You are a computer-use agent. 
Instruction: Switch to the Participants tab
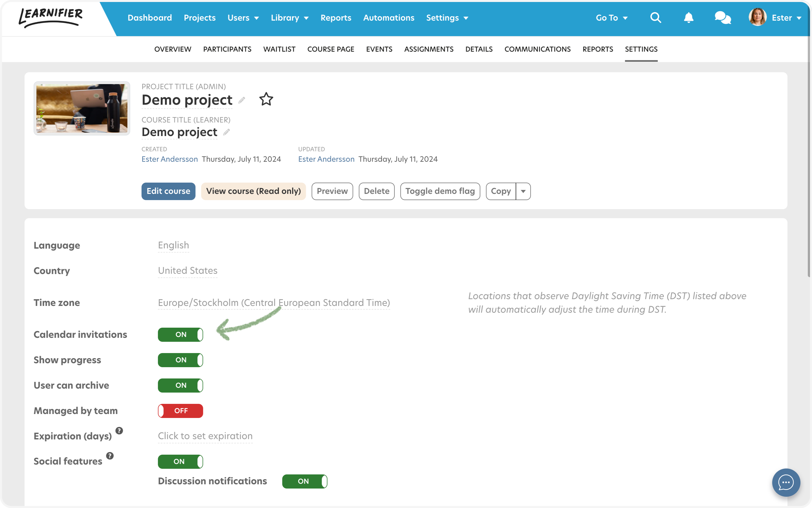click(227, 49)
